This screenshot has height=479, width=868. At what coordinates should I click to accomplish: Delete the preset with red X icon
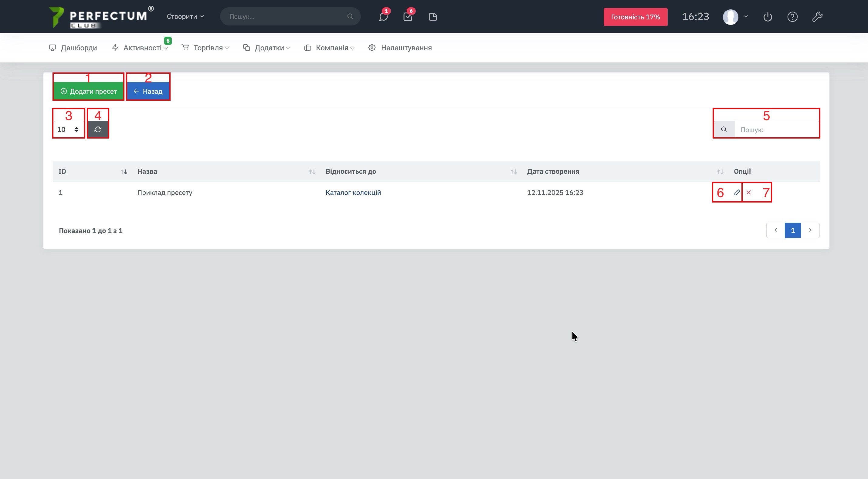(749, 193)
